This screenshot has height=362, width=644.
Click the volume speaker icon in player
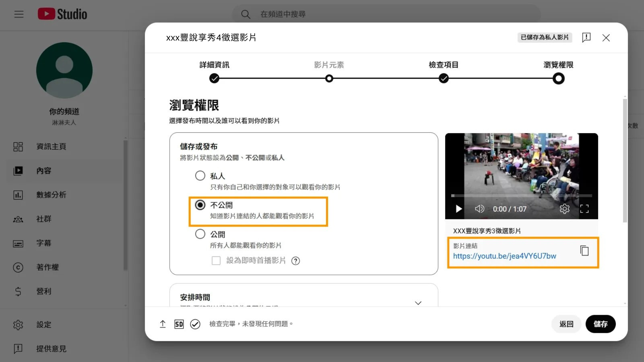pyautogui.click(x=479, y=209)
